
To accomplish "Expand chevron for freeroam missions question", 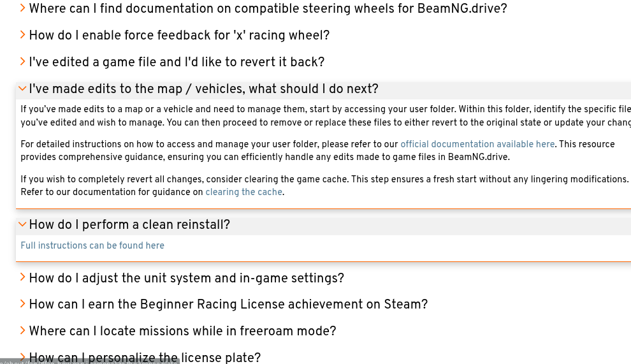I will click(23, 331).
